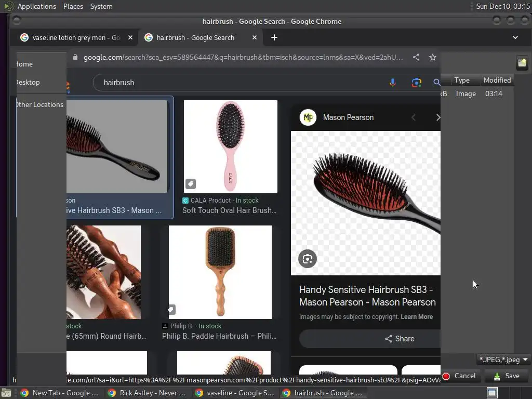Click the product tag icon on Philip B. image
The image size is (532, 399).
[x=171, y=310]
